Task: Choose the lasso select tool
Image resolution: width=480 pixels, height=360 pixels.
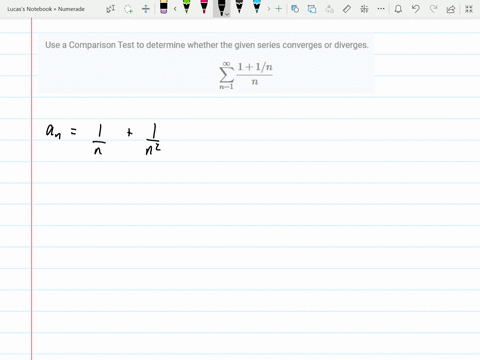Action: point(128,9)
